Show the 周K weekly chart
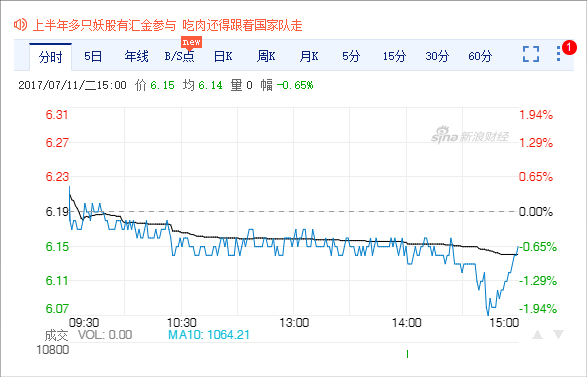This screenshot has width=587, height=377. pyautogui.click(x=266, y=57)
